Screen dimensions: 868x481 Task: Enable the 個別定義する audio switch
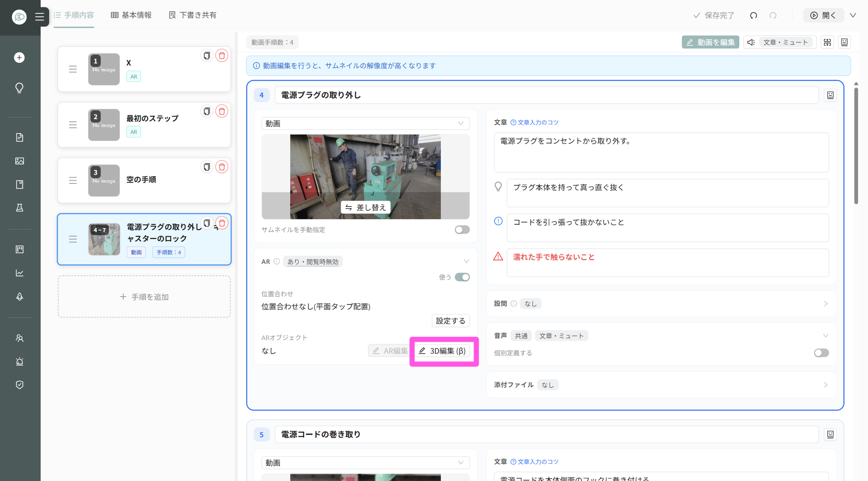(821, 353)
